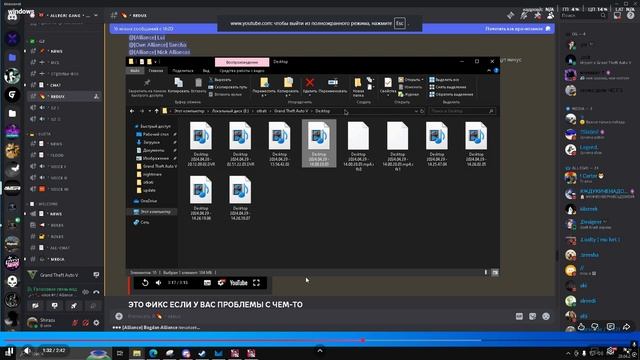
Task: Replay the embedded YouTube video
Action: [x=145, y=283]
